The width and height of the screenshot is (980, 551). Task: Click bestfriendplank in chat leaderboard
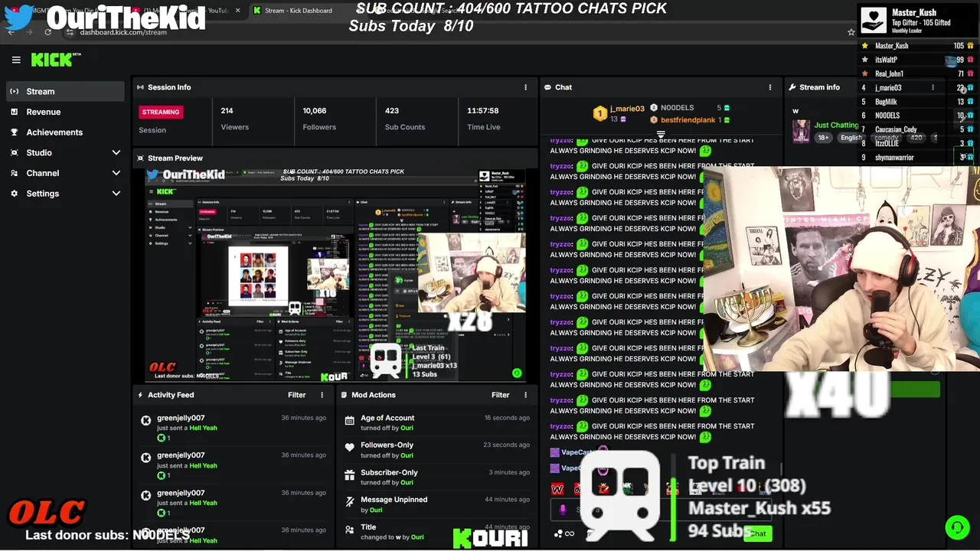click(x=688, y=120)
